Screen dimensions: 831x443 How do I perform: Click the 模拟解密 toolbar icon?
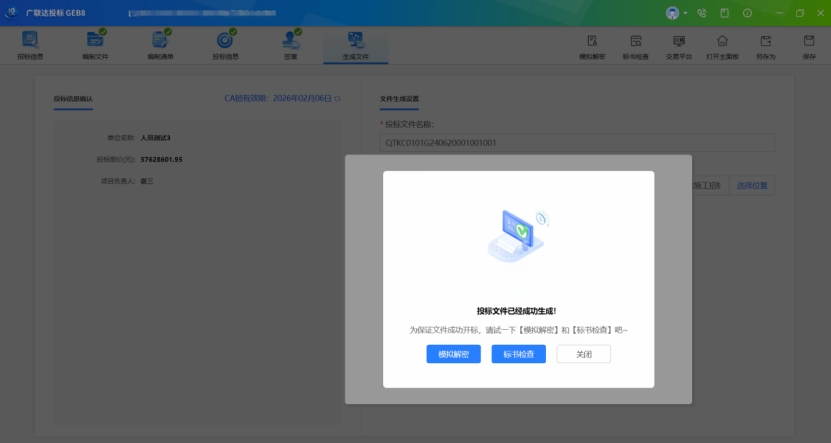tap(592, 45)
